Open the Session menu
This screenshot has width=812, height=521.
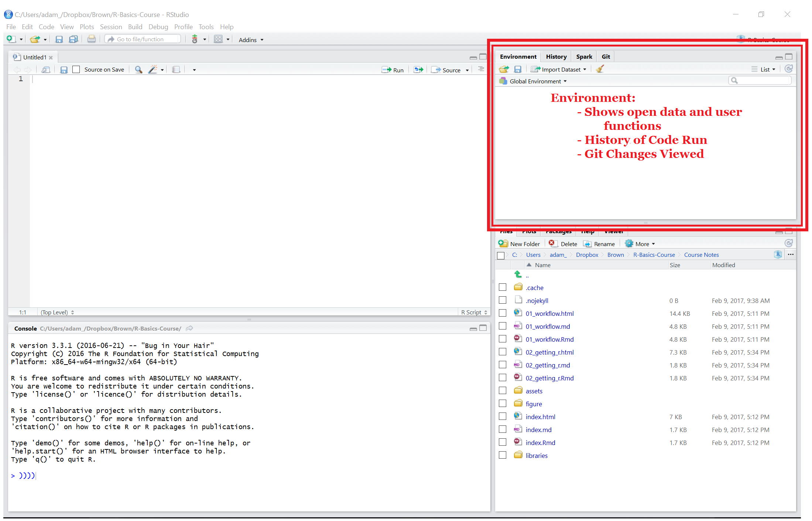(111, 27)
